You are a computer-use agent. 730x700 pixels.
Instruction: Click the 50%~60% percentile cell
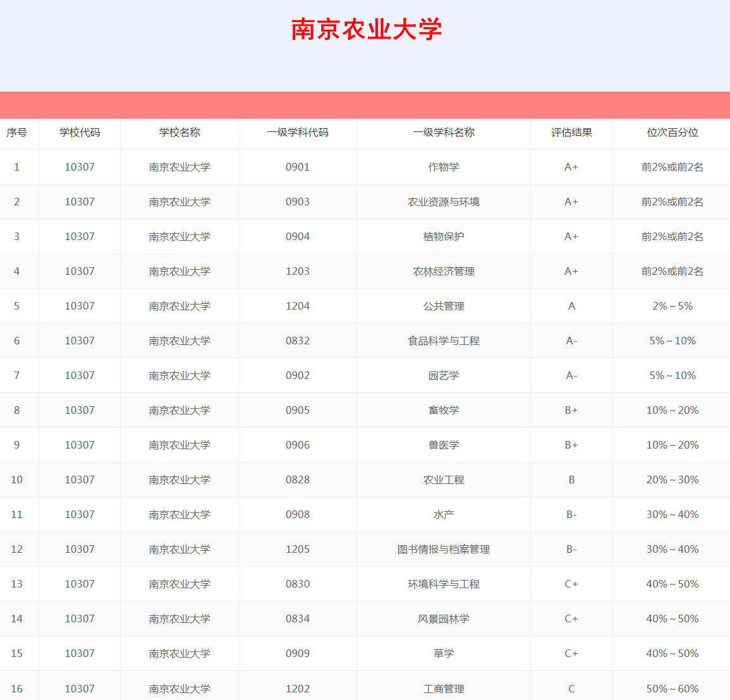(672, 689)
